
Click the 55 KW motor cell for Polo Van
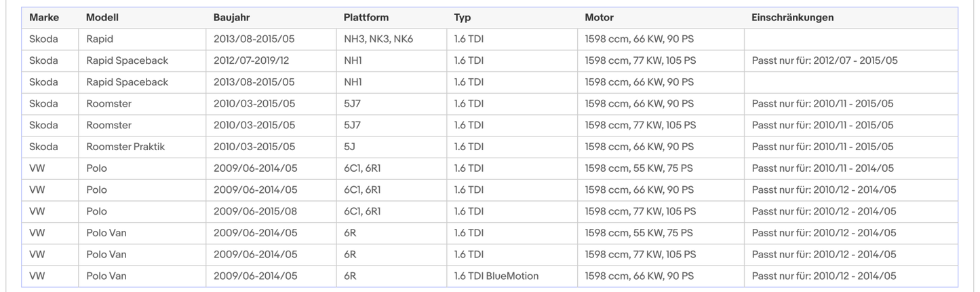click(638, 233)
